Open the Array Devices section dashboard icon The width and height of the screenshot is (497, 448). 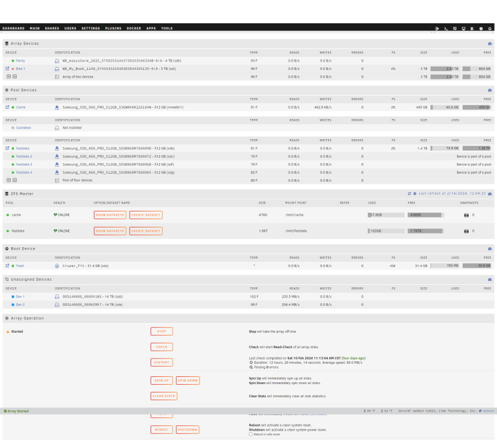(x=490, y=44)
